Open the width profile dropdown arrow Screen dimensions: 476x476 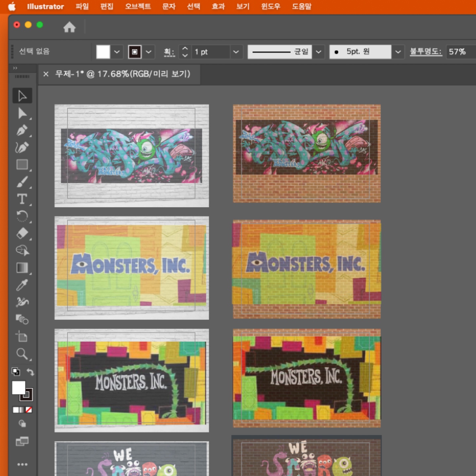[319, 52]
